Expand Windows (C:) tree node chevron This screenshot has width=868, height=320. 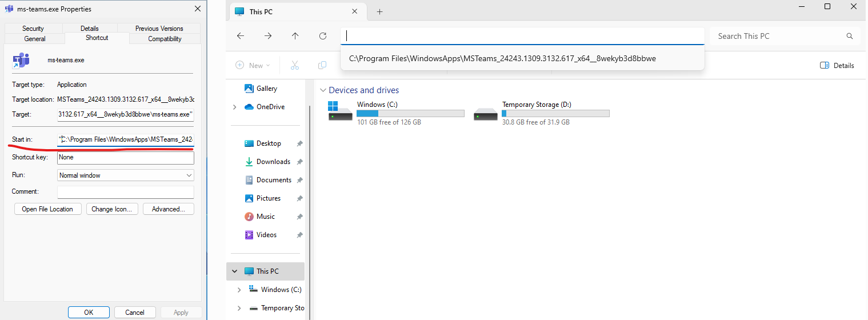click(x=239, y=290)
